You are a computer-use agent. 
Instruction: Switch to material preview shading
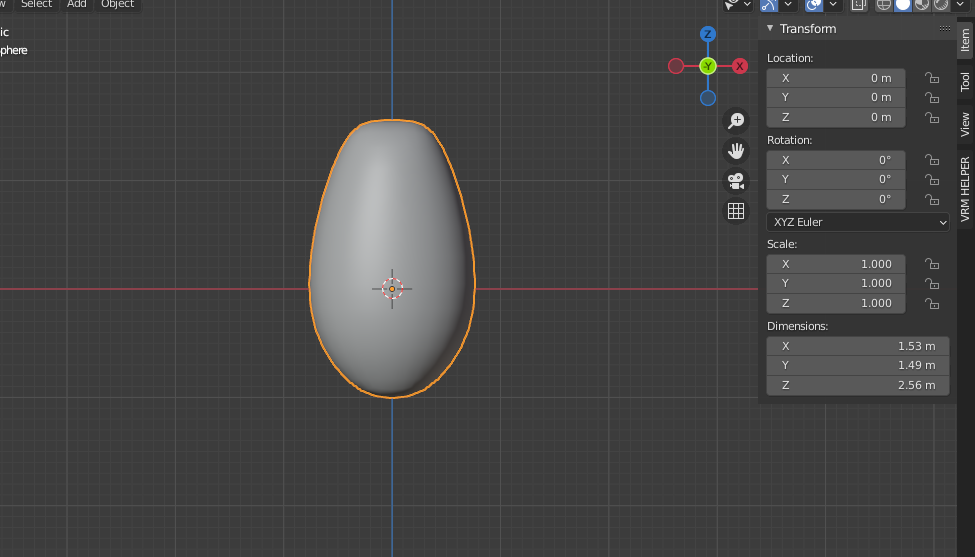[x=922, y=5]
